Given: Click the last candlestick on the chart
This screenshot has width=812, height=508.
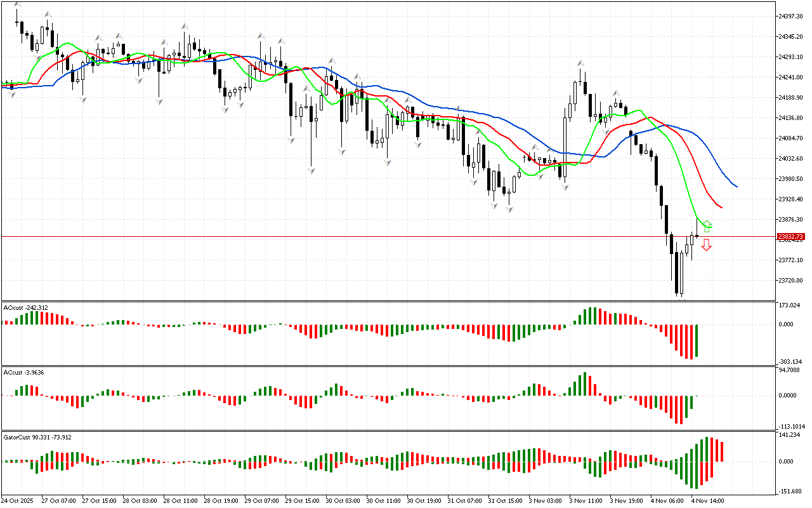Looking at the screenshot, I should click(697, 236).
